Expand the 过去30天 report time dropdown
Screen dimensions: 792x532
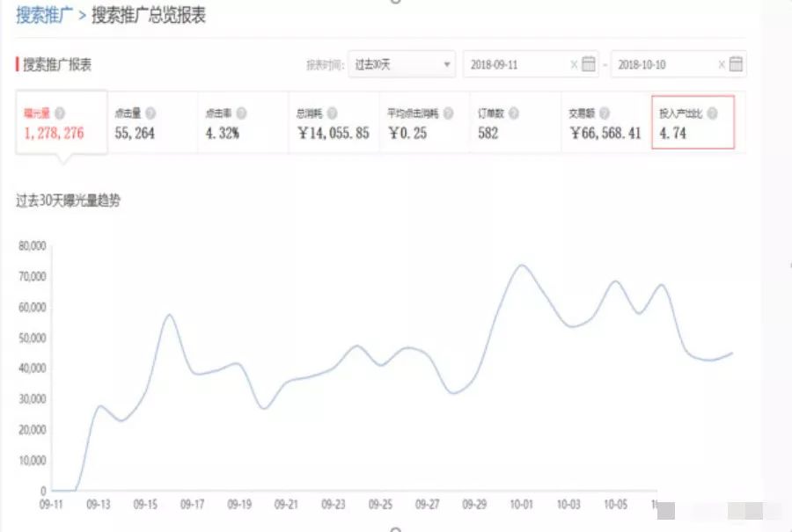(x=400, y=63)
